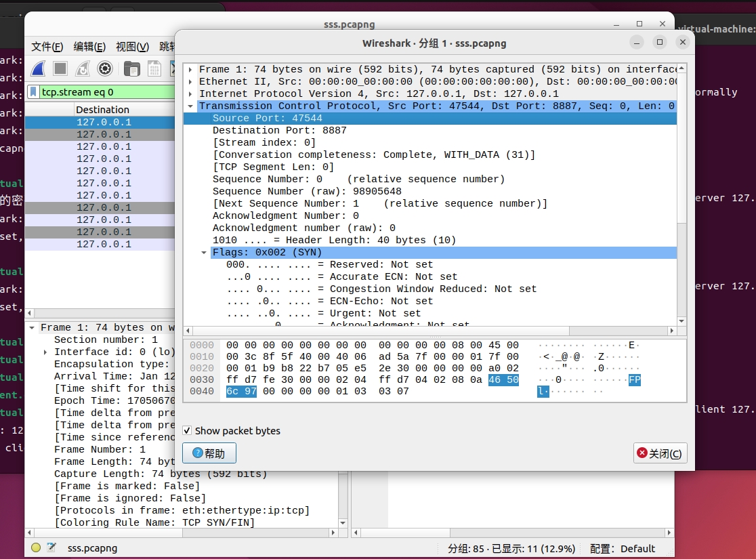Screen dimensions: 756x559
Task: Select Acknowledgment Number: 0 row
Action: [x=430, y=215]
